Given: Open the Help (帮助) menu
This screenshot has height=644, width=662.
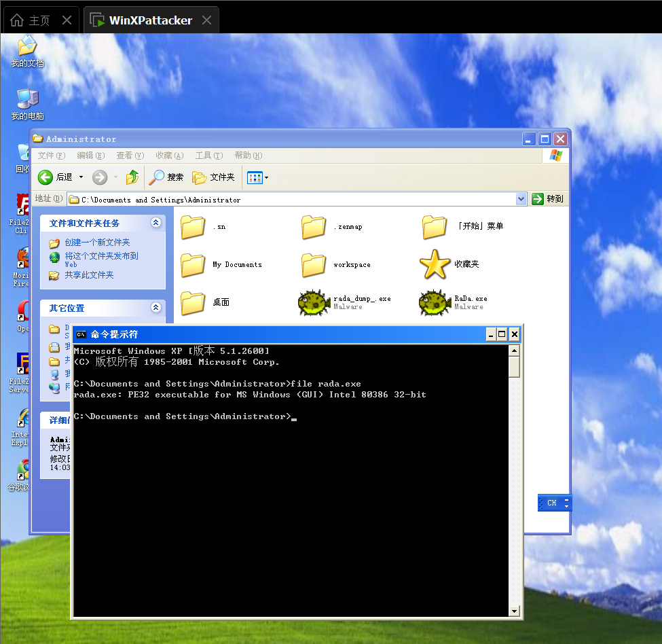Looking at the screenshot, I should pyautogui.click(x=249, y=156).
